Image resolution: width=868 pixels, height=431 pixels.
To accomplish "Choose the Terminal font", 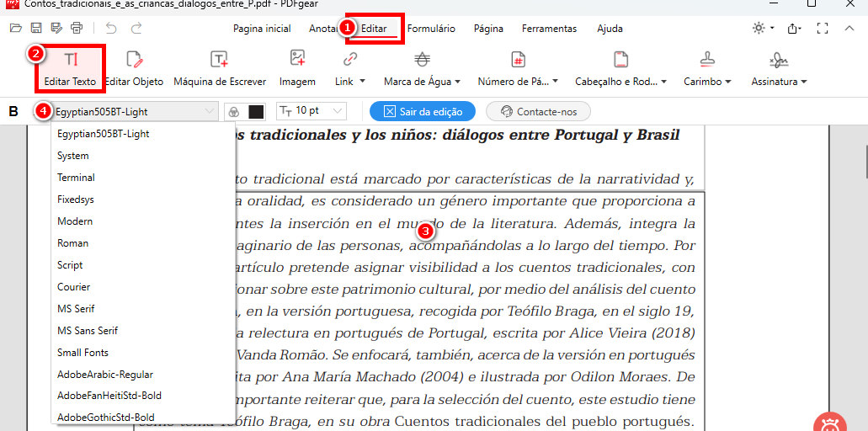I will (x=143, y=178).
